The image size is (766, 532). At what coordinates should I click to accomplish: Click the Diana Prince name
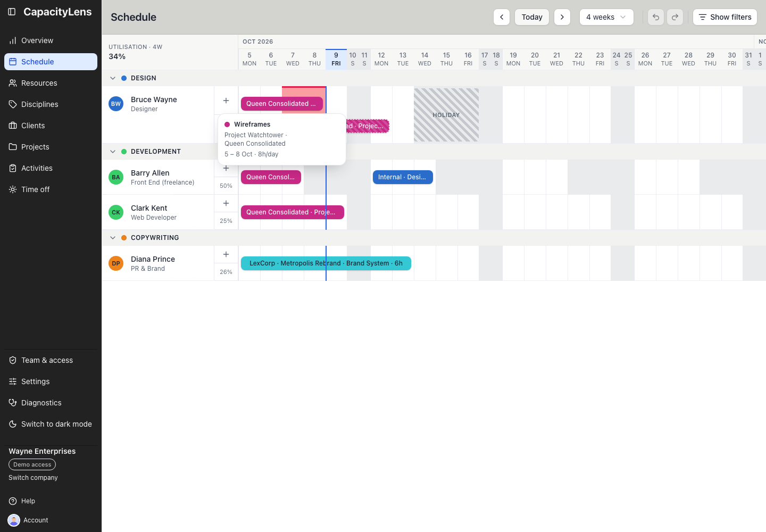click(x=153, y=259)
